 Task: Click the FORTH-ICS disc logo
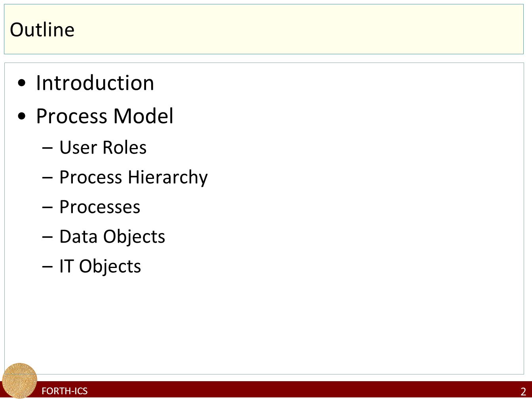click(19, 380)
